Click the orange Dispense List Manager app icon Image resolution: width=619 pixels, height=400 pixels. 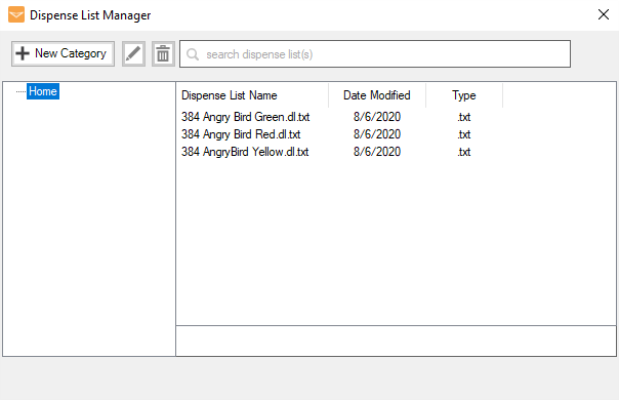pos(16,15)
